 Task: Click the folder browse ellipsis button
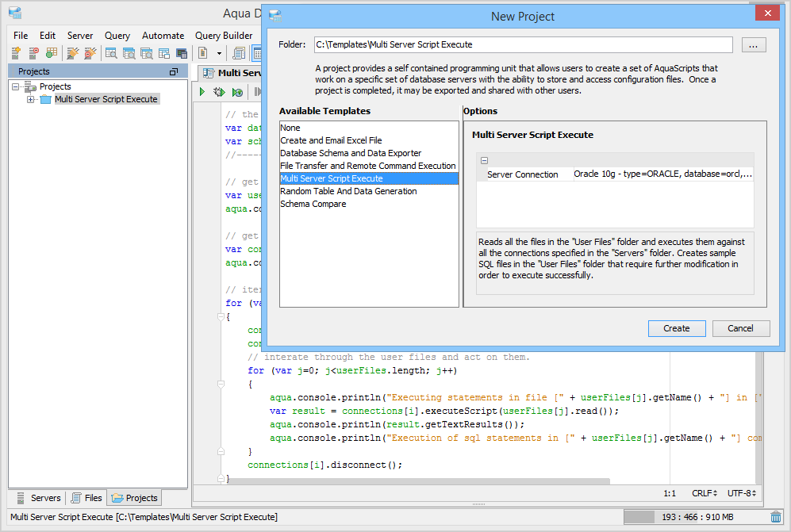[754, 45]
